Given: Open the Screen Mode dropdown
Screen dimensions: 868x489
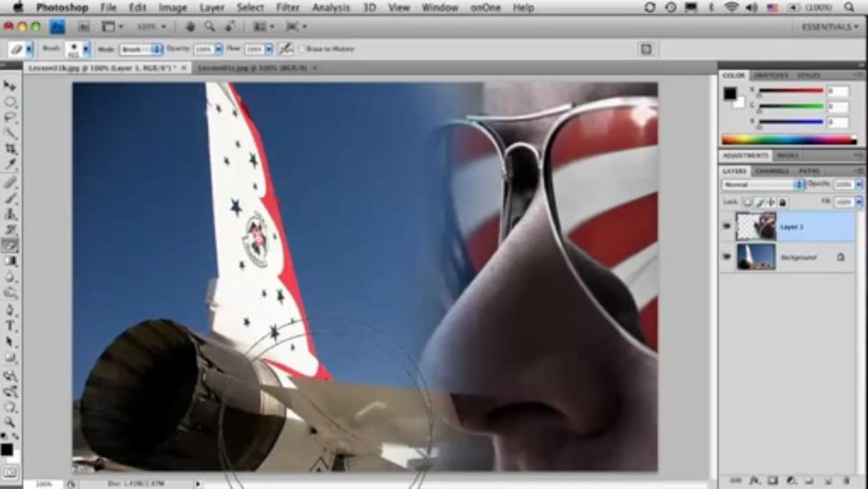Looking at the screenshot, I should (296, 26).
